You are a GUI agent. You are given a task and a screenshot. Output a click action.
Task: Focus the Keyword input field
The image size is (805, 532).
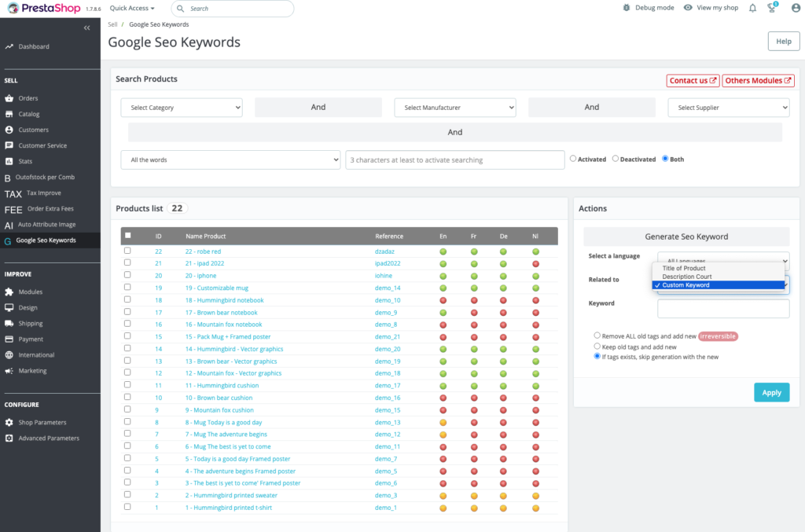[x=723, y=308]
